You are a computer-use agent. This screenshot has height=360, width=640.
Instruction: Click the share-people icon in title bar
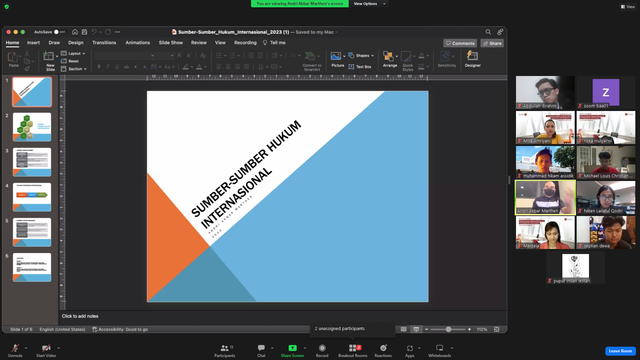(x=500, y=32)
